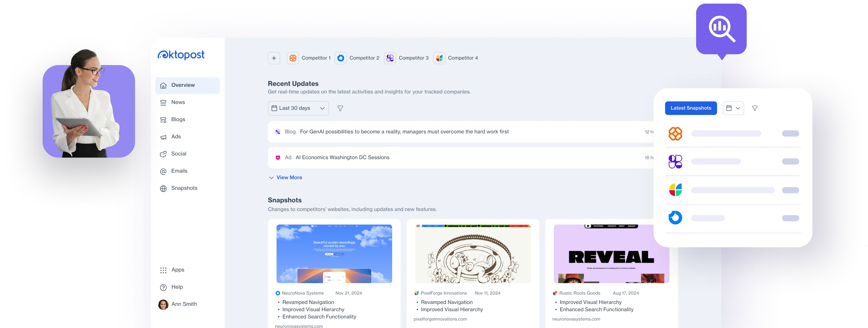868x328 pixels.
Task: Open the Recent Updates filter funnel icon
Action: click(x=340, y=108)
